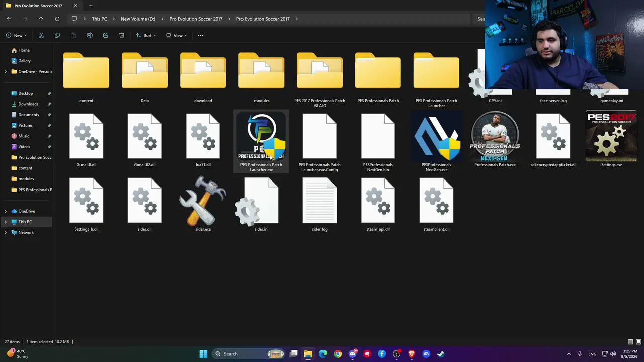Open Pictures in navigation pane
This screenshot has width=644, height=362.
(25, 125)
